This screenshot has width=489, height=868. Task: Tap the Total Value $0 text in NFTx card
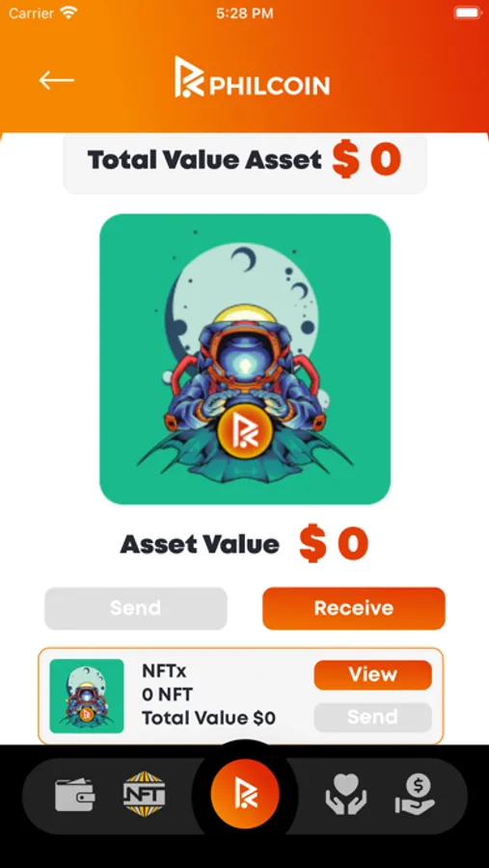pos(208,719)
